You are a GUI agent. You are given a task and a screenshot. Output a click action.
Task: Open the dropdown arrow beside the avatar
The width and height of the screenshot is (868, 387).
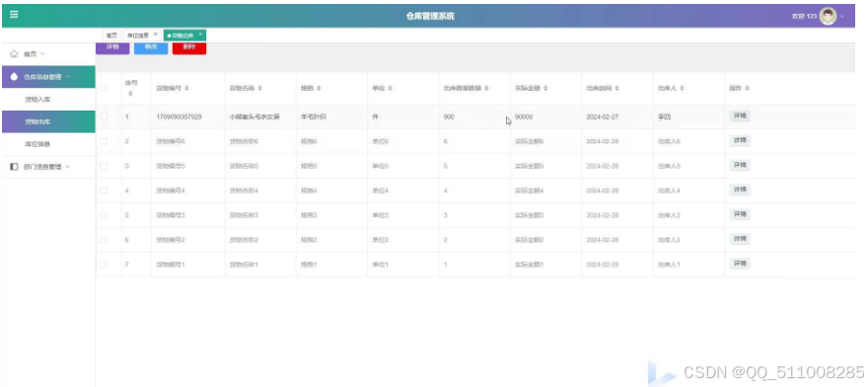coord(842,17)
